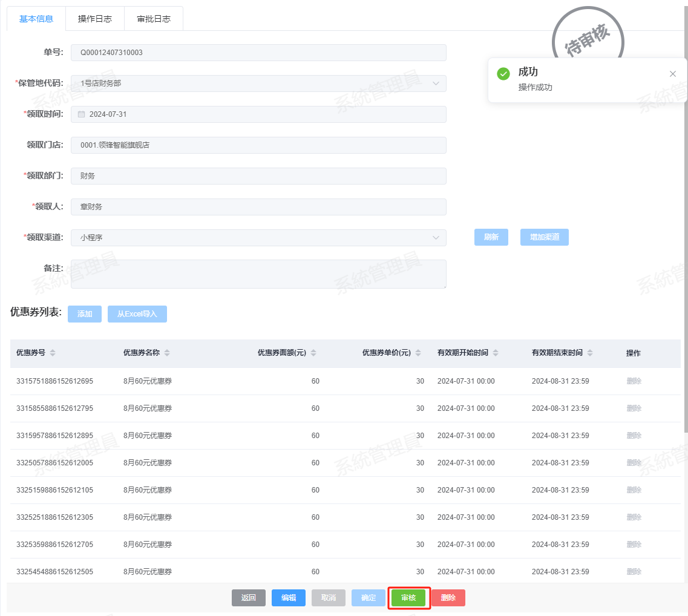Screen dimensions: 688x616
Task: Click the 备注 textarea
Action: pos(258,274)
